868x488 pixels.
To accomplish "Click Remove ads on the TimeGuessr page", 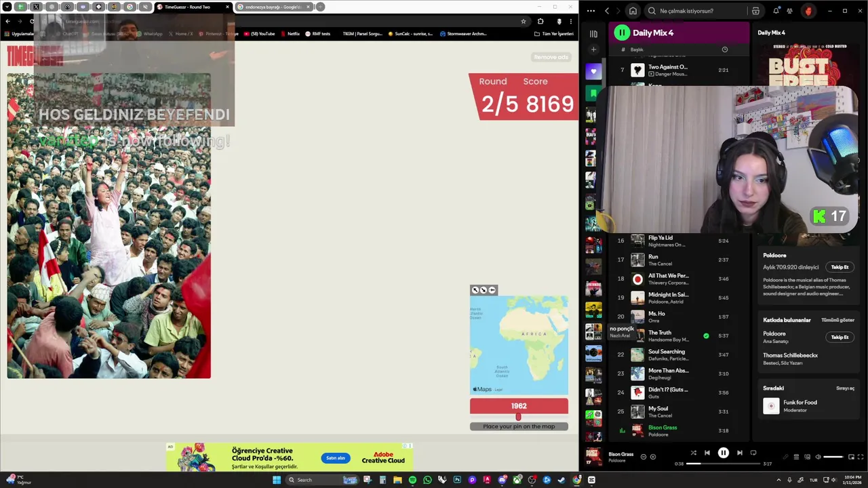I will [x=551, y=57].
